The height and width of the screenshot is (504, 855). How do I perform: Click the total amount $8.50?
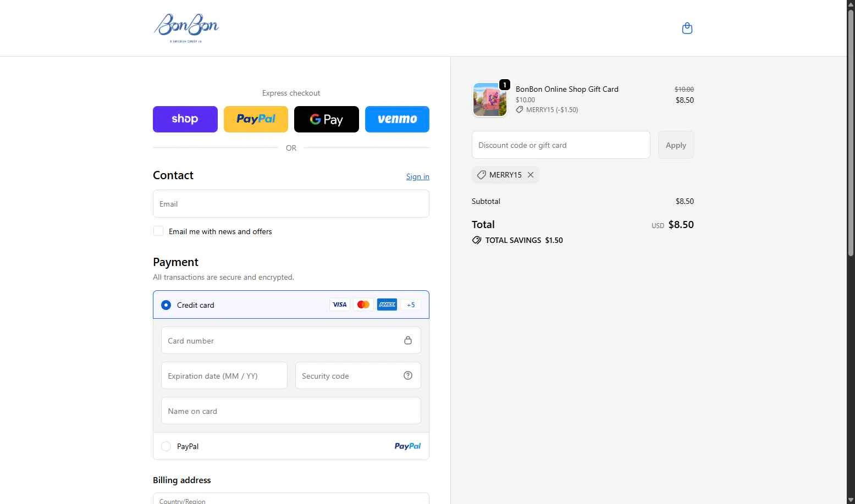point(681,224)
